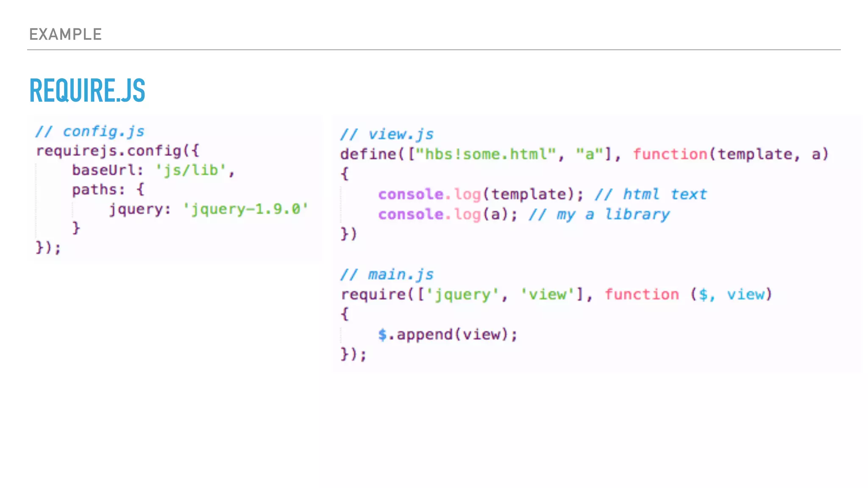Click the '// main.js' comment line
868x488 pixels.
(387, 274)
